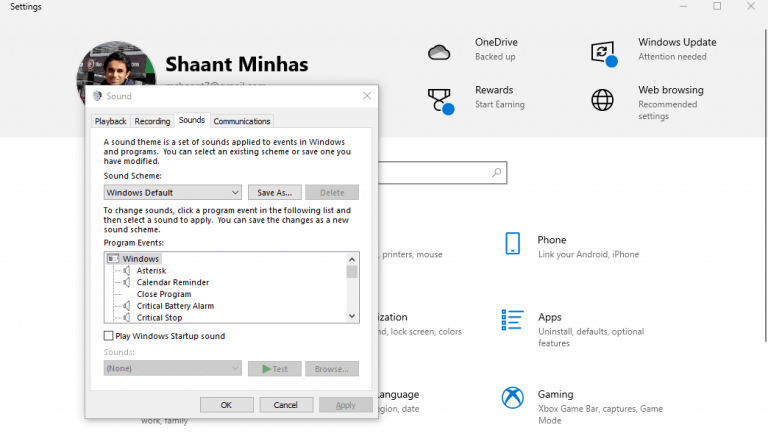The height and width of the screenshot is (433, 768).
Task: Select the Close Program event
Action: pyautogui.click(x=164, y=294)
